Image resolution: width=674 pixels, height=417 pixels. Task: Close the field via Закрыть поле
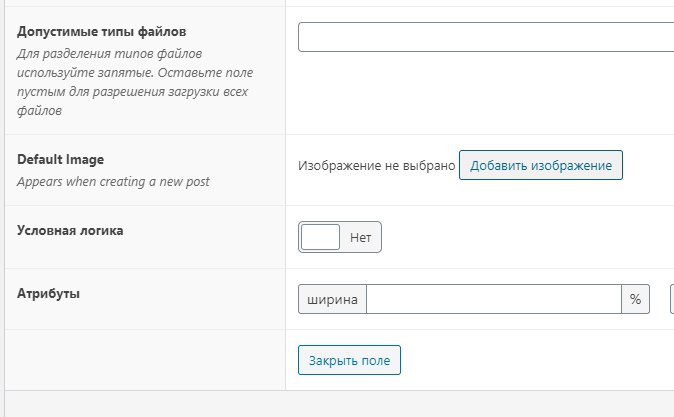[349, 360]
